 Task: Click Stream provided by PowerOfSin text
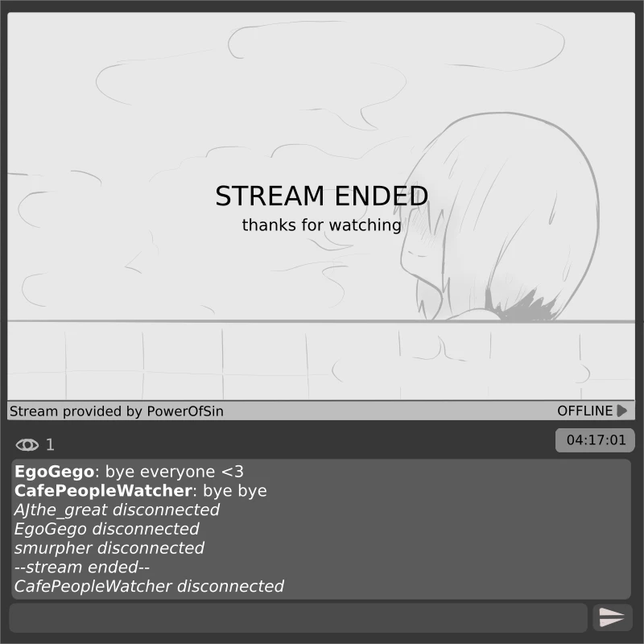[117, 411]
